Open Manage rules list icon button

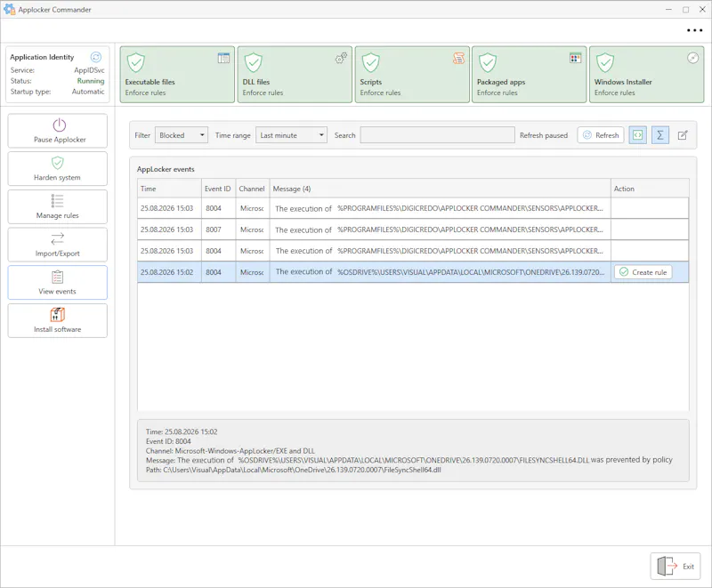tap(58, 207)
